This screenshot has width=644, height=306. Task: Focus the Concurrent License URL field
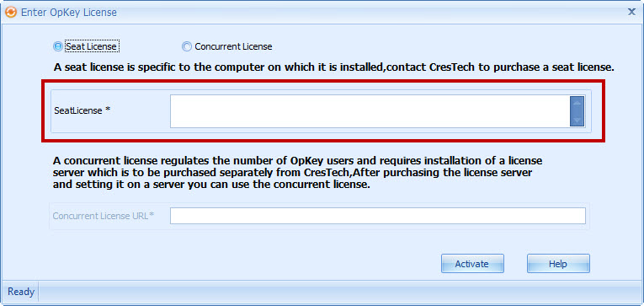[378, 216]
